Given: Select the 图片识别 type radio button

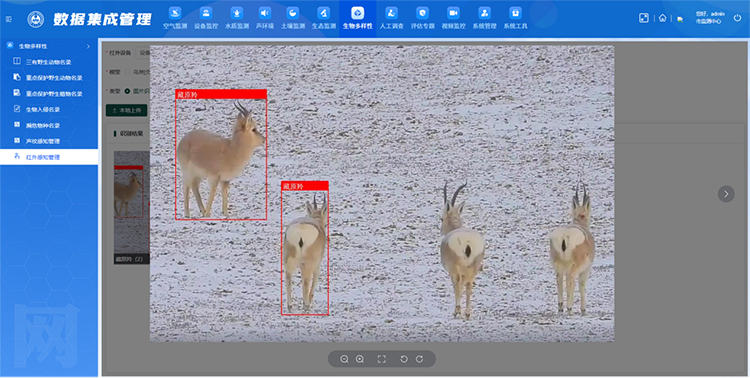Looking at the screenshot, I should pos(127,91).
